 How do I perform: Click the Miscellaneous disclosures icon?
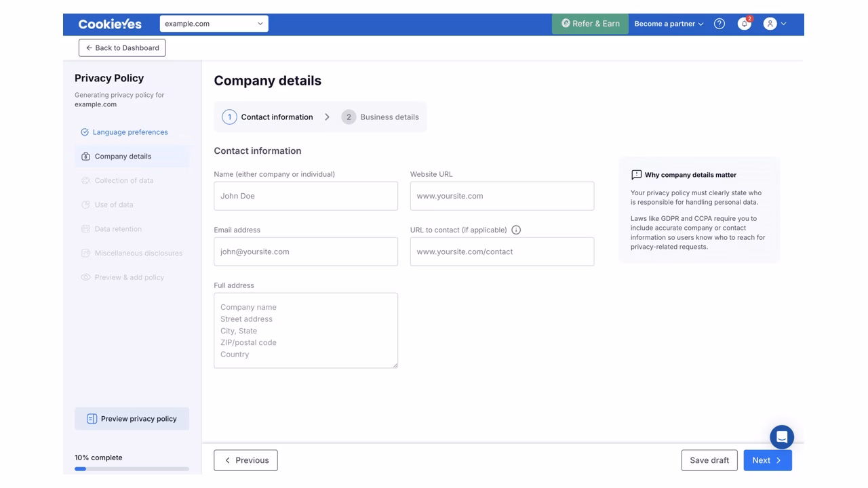point(85,253)
